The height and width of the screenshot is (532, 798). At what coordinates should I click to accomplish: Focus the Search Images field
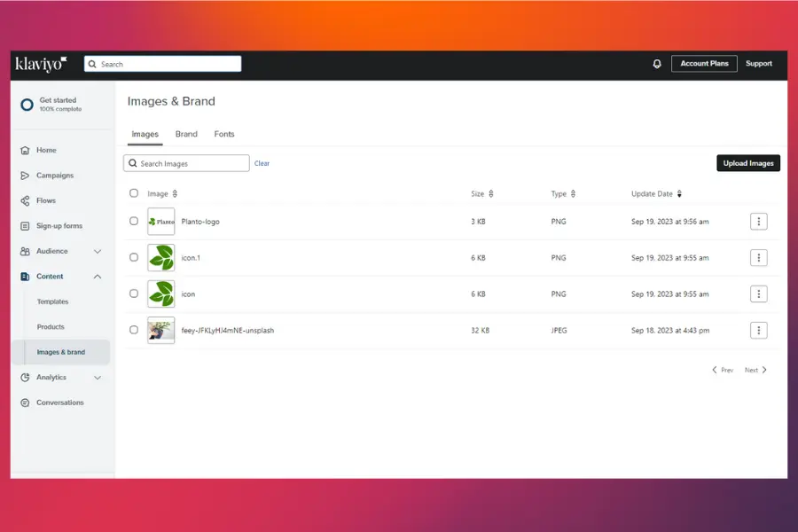186,163
